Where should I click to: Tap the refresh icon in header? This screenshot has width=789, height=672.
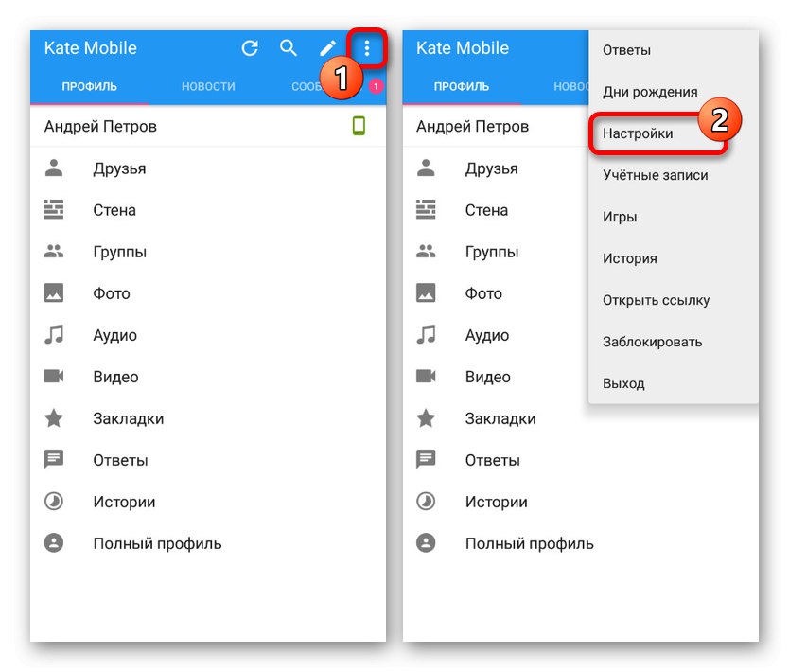click(x=250, y=48)
